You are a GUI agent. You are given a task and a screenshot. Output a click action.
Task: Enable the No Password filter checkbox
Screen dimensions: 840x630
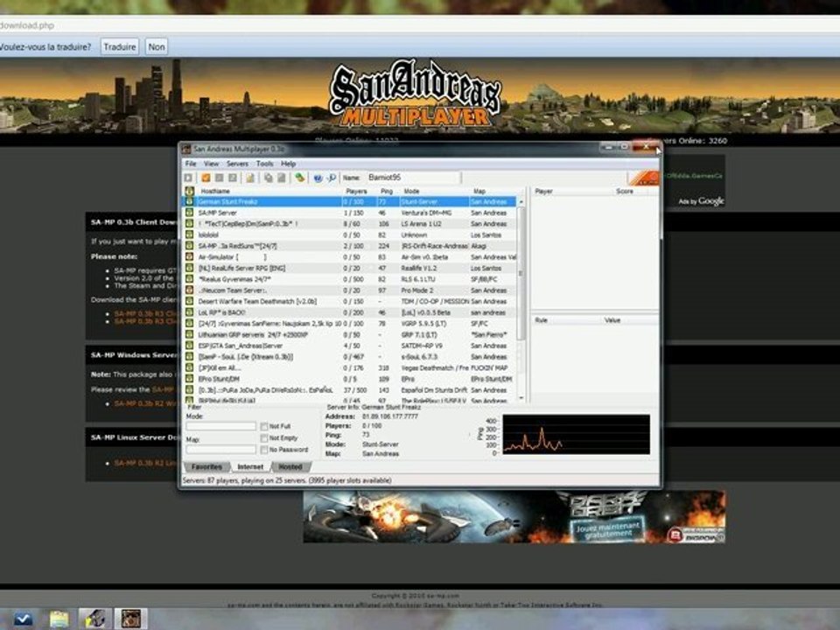click(264, 450)
